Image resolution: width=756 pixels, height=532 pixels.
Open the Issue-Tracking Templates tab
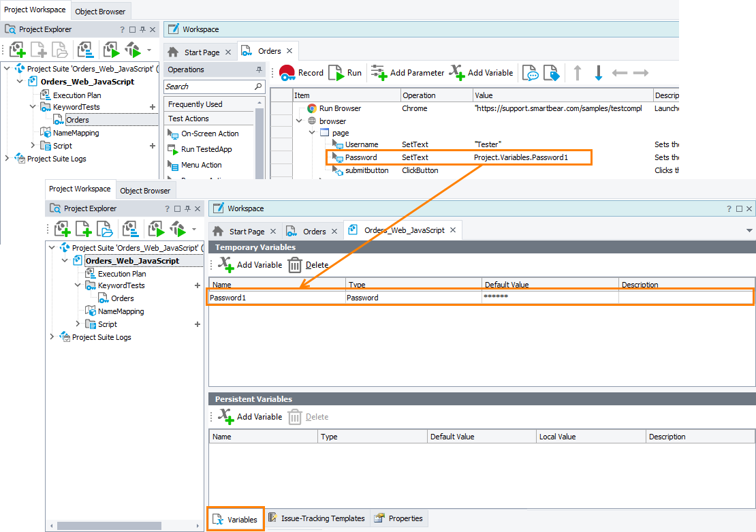tap(317, 518)
